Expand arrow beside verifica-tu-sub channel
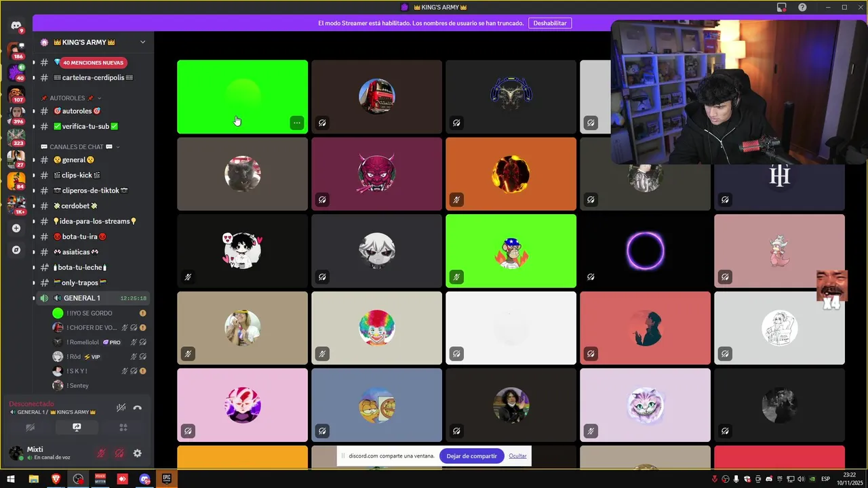Image resolution: width=868 pixels, height=488 pixels. [34, 127]
